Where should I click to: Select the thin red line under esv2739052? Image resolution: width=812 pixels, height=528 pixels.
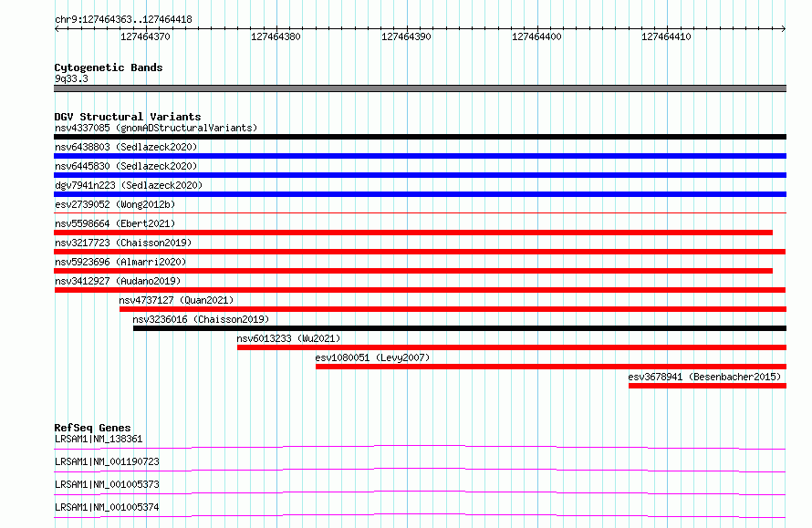point(420,212)
